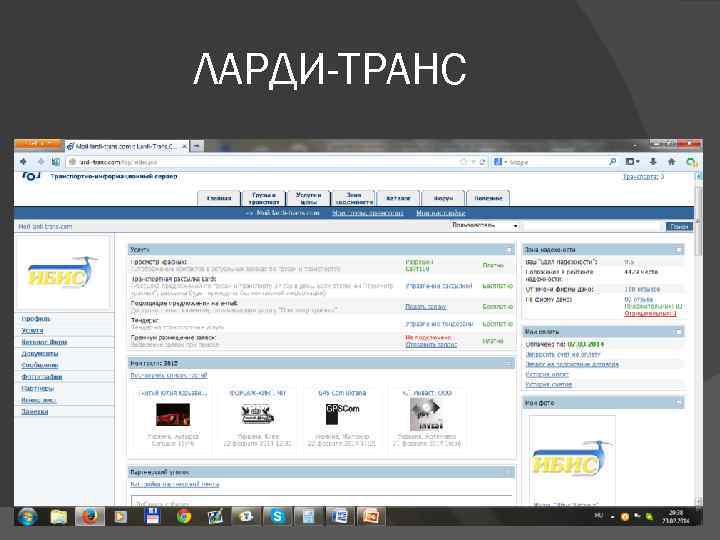
Task: Open the Услуги и цены tab
Action: [309, 198]
